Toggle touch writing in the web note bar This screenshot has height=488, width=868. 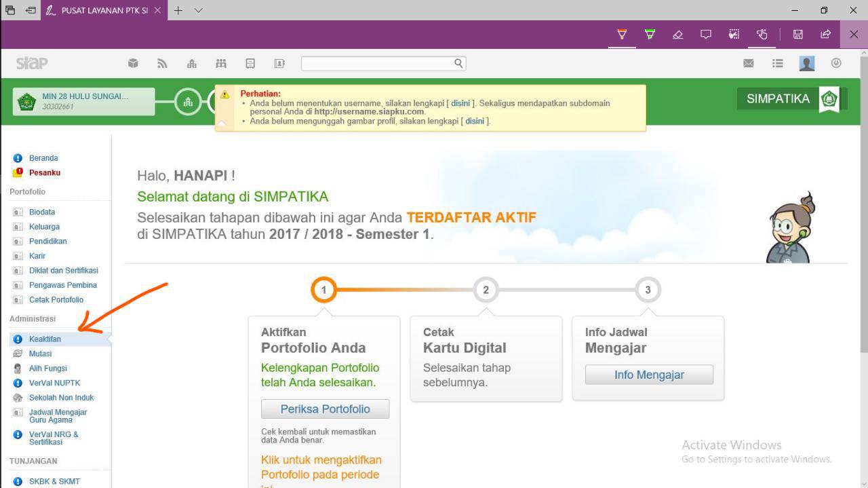(762, 34)
